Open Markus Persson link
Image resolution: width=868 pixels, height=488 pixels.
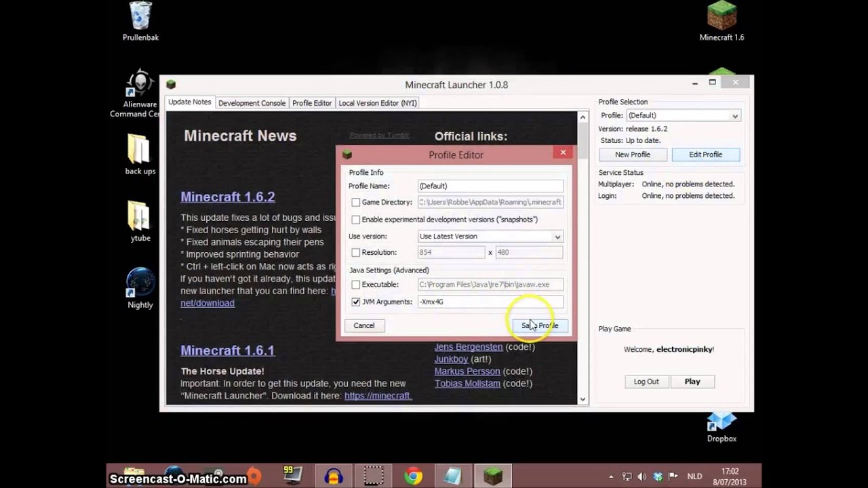coord(467,371)
